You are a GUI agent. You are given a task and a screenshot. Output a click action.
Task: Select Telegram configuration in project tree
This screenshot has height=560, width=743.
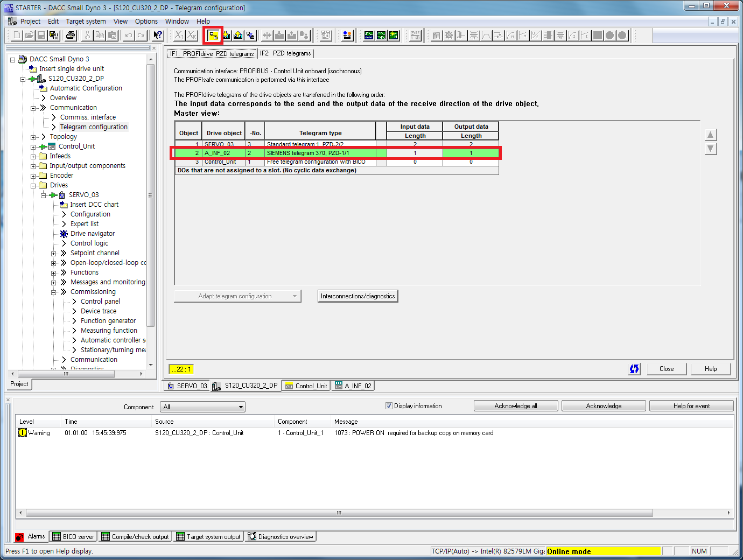pos(94,127)
